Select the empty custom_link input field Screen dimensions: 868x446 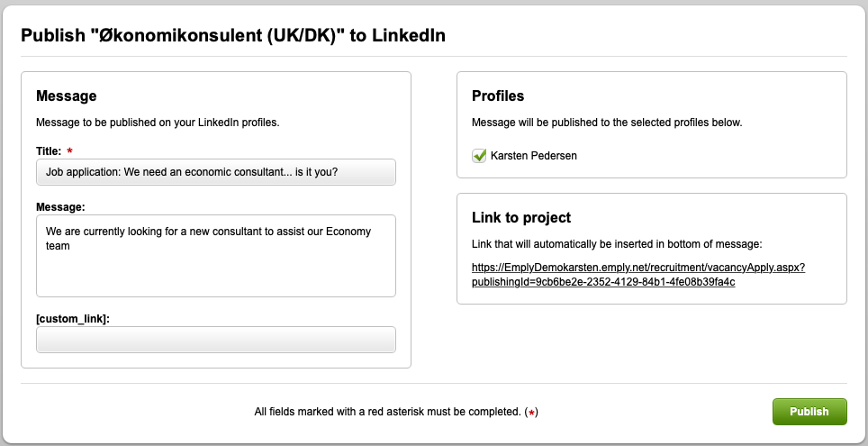click(216, 340)
